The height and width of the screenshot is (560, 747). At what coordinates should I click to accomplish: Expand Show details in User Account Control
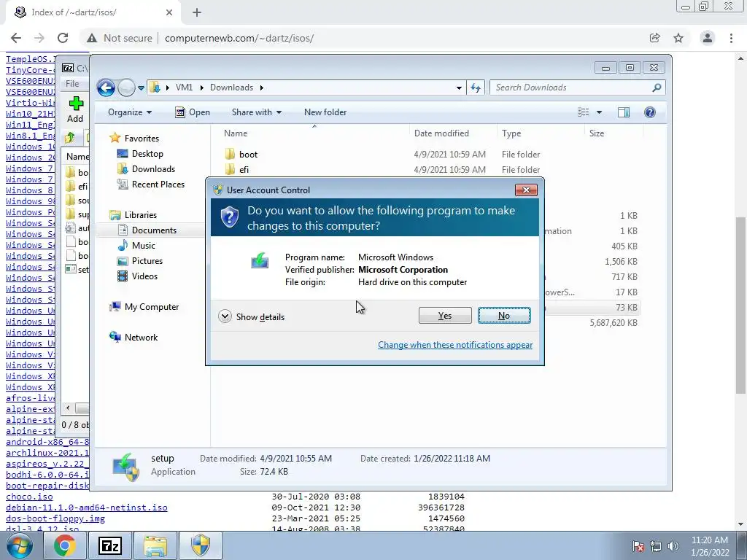pyautogui.click(x=251, y=316)
